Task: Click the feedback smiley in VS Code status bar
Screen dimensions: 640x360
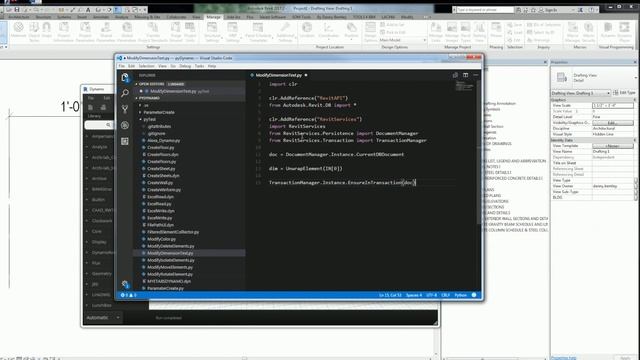Action: point(474,295)
